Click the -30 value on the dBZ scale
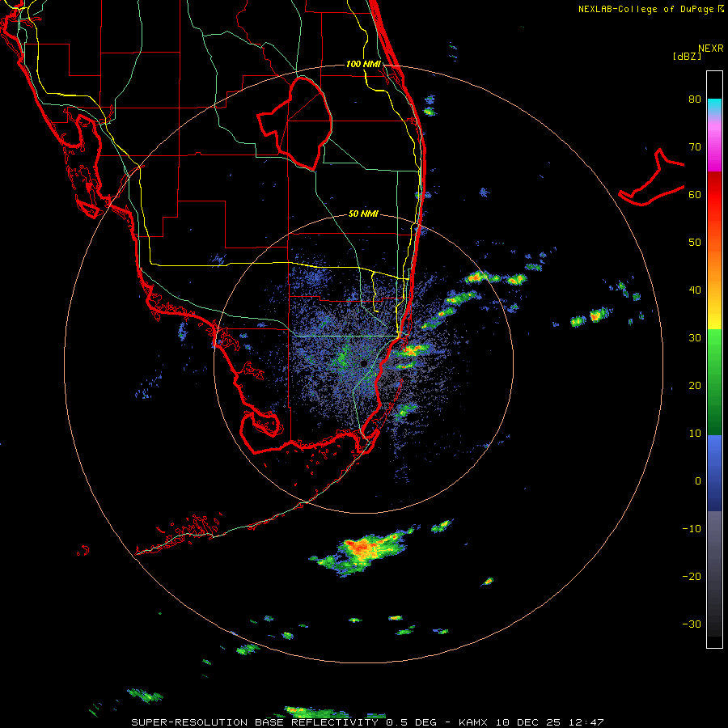 tap(692, 624)
